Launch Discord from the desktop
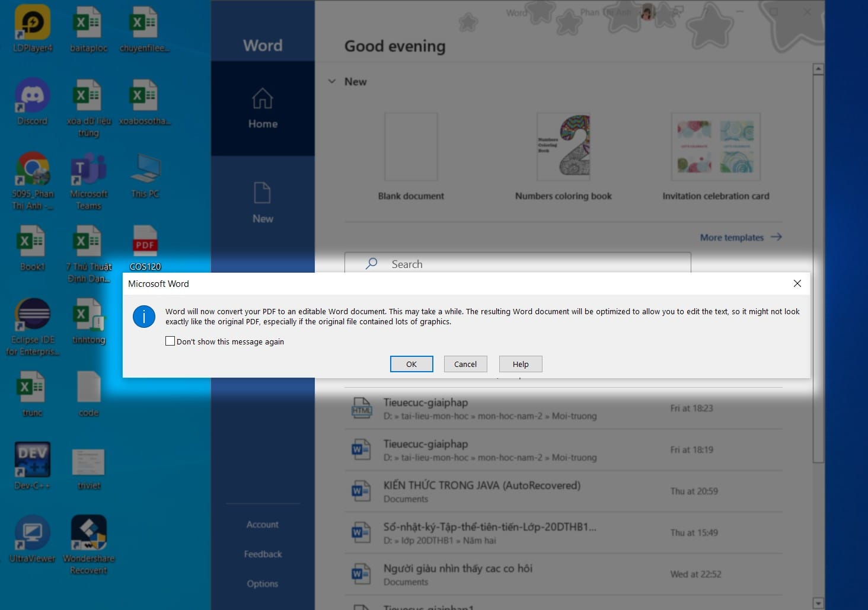Viewport: 868px width, 610px height. pos(33,102)
